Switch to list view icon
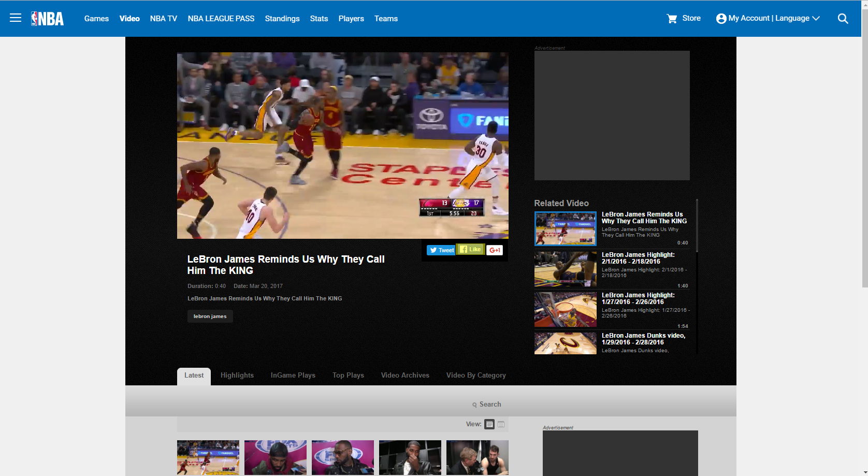Image resolution: width=868 pixels, height=476 pixels. (x=501, y=424)
